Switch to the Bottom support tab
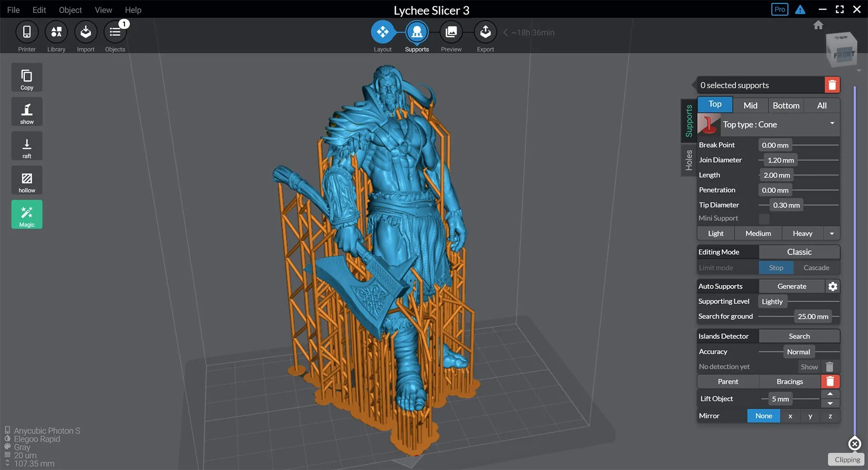868x470 pixels. click(786, 106)
